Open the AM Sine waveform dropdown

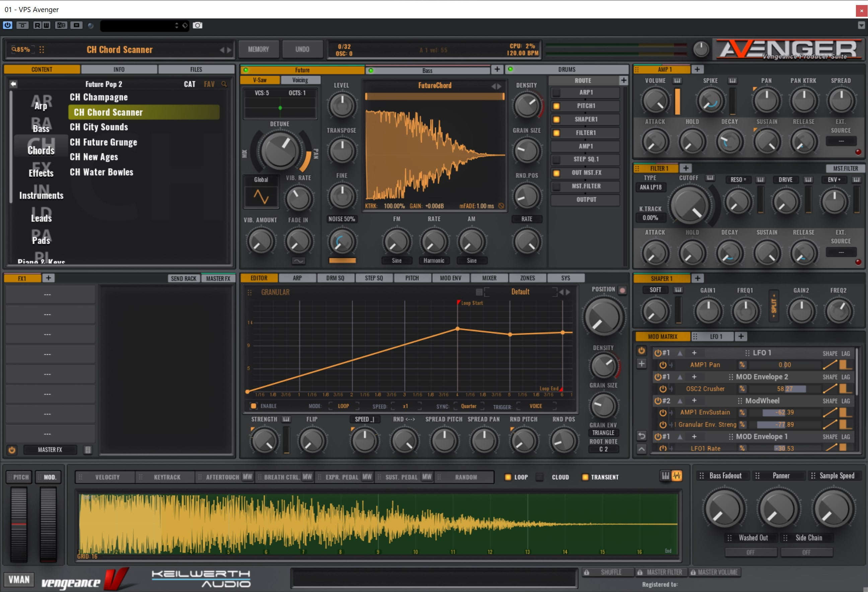click(x=472, y=261)
